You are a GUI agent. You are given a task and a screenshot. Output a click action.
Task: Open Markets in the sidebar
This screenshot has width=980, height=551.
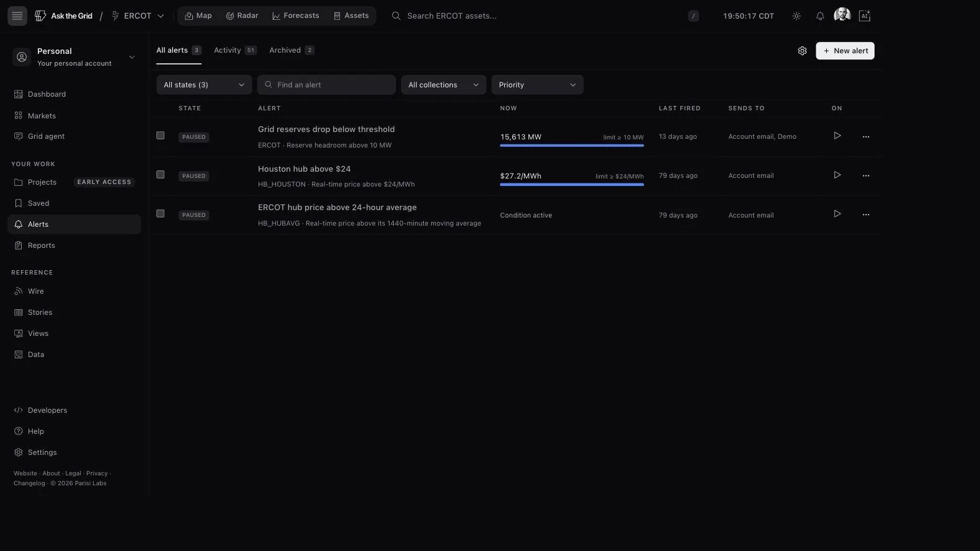[74, 116]
